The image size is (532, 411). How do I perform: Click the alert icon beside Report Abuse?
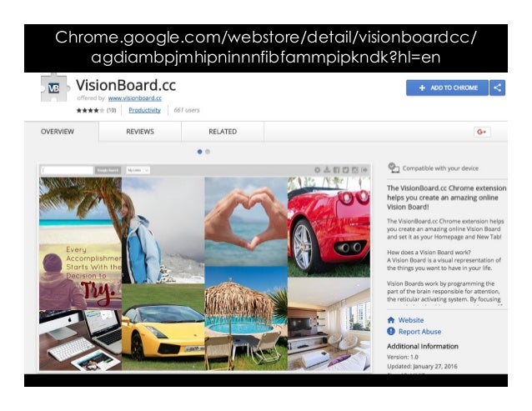pos(391,331)
